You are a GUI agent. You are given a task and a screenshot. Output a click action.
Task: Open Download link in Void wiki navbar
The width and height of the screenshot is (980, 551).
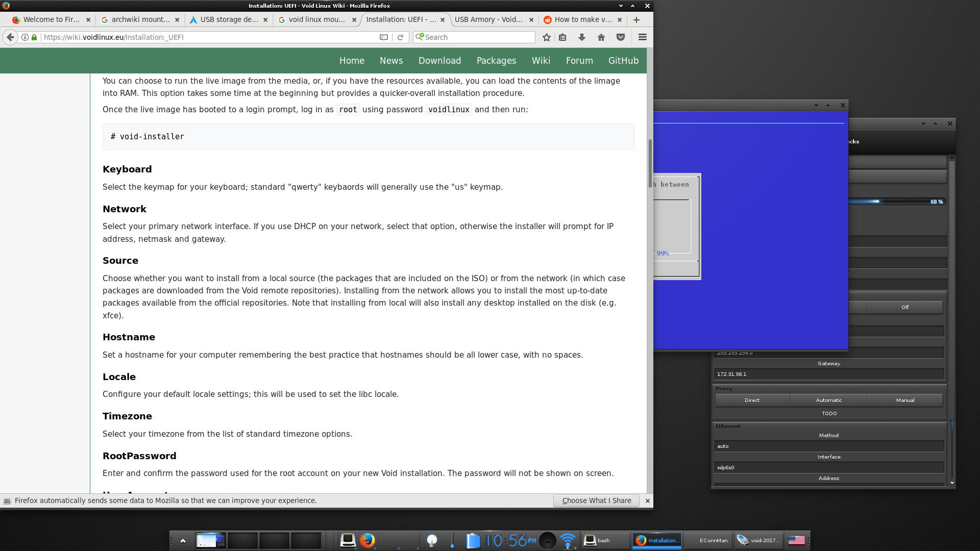439,61
